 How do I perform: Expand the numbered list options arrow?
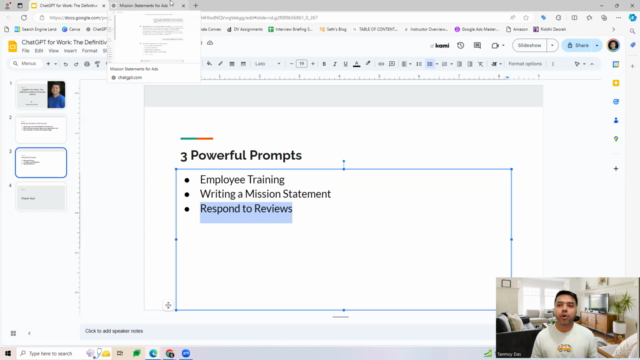click(451, 64)
